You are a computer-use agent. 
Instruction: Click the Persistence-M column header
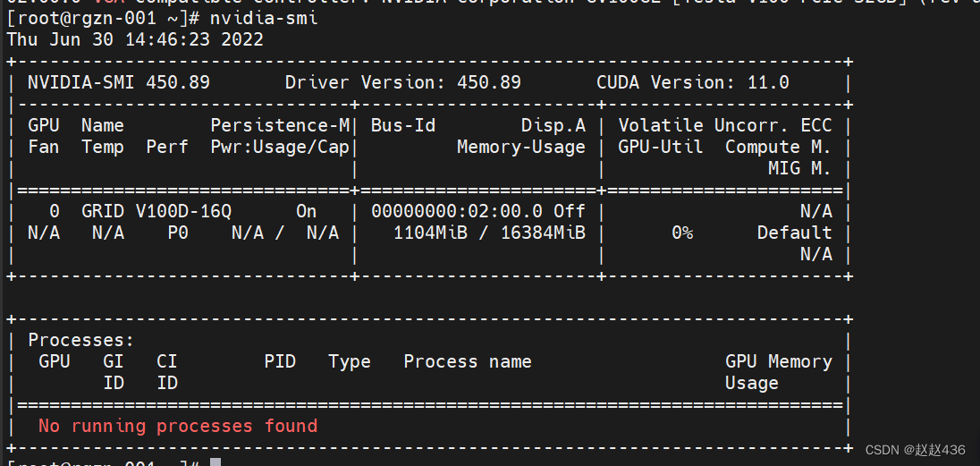[x=280, y=125]
